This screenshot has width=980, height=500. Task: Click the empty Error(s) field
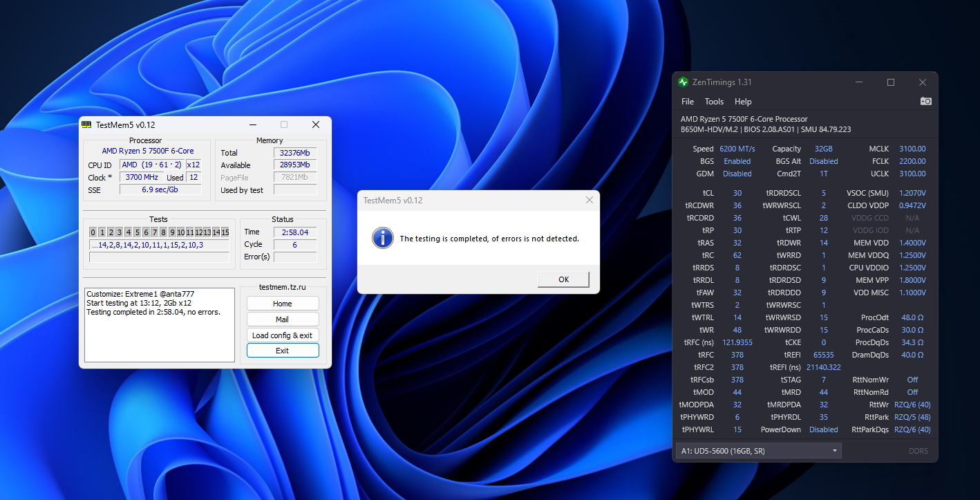(295, 257)
